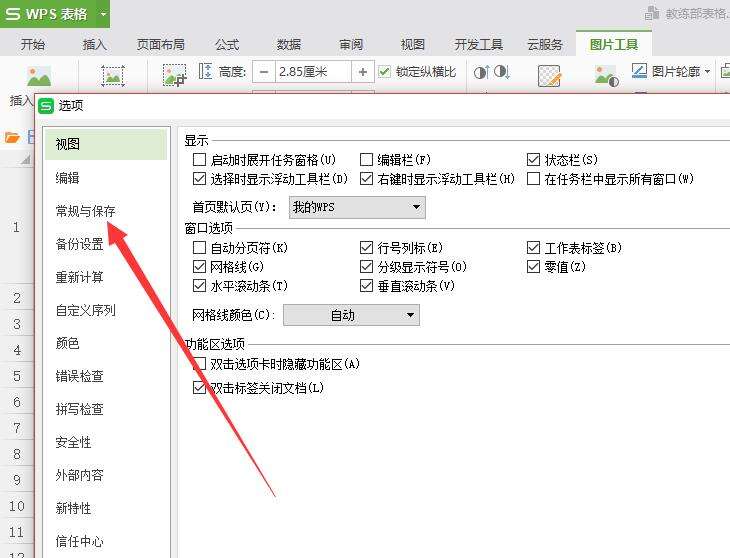Select the 图片工具 ribbon tab
The height and width of the screenshot is (558, 730).
614,45
